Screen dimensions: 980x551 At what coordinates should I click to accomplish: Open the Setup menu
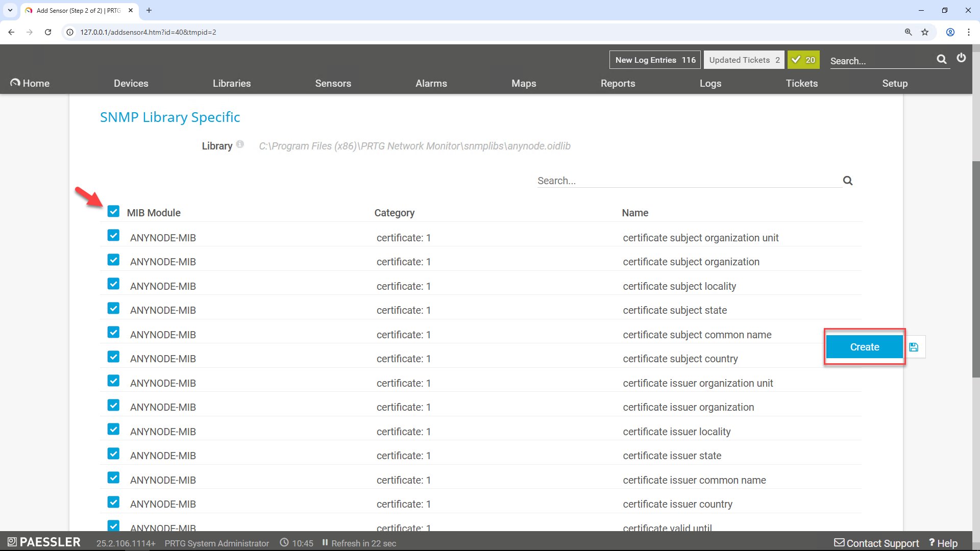point(895,83)
